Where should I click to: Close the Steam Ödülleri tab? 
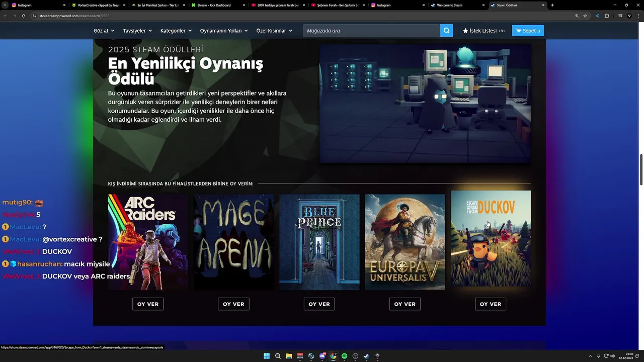click(x=543, y=5)
